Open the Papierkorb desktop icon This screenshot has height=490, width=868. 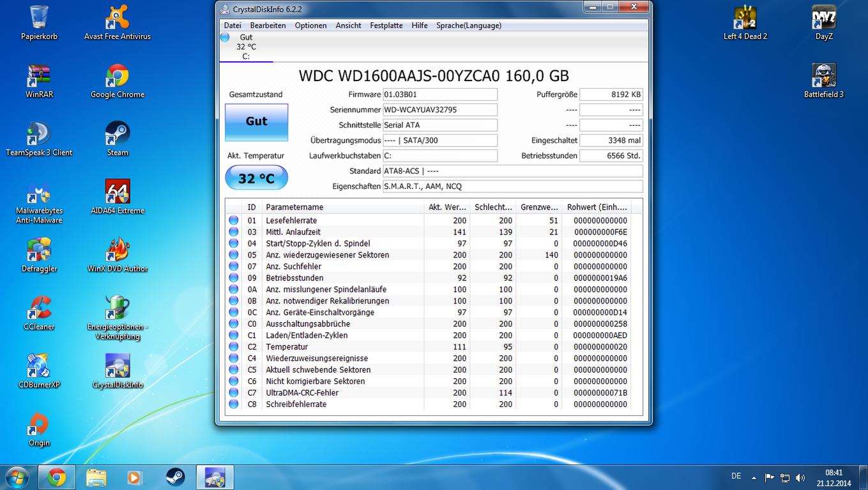(39, 23)
